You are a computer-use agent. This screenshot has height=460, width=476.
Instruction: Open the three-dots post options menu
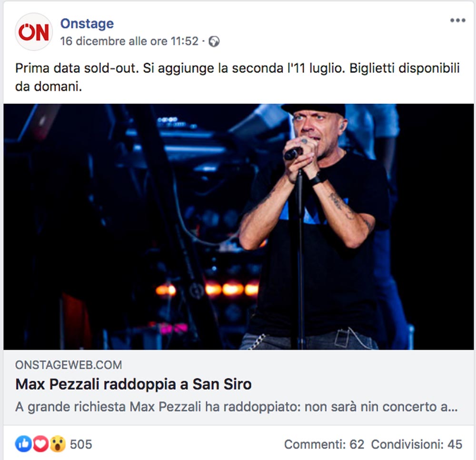point(457,20)
